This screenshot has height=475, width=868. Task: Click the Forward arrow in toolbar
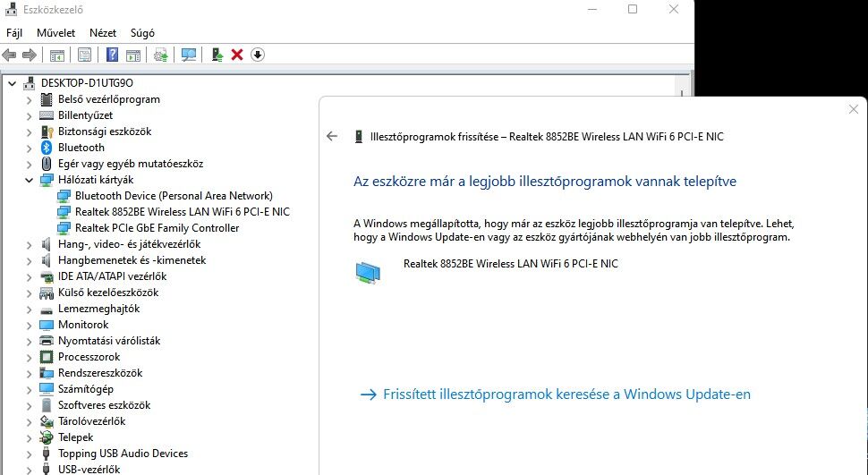tap(30, 55)
